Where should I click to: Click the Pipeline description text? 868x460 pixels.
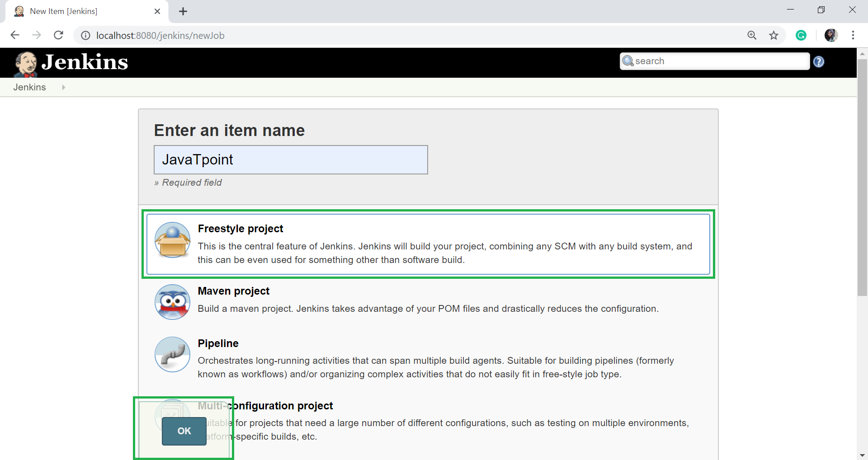(x=436, y=367)
